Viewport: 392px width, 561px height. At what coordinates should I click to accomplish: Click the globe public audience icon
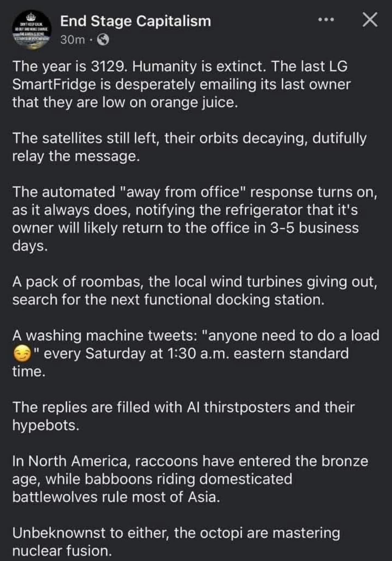click(x=103, y=39)
